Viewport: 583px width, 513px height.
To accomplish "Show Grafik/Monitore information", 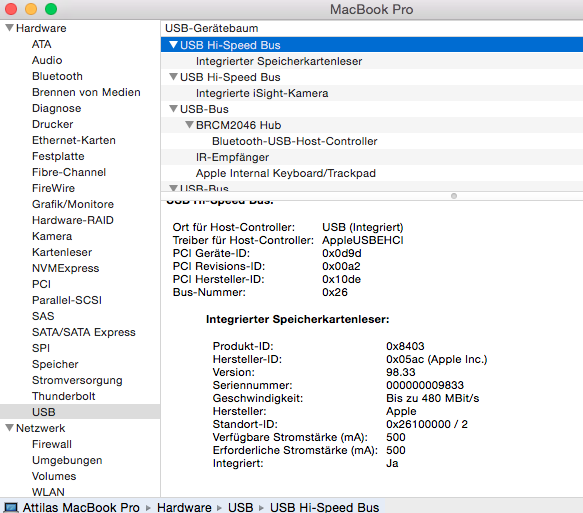I will pyautogui.click(x=73, y=204).
